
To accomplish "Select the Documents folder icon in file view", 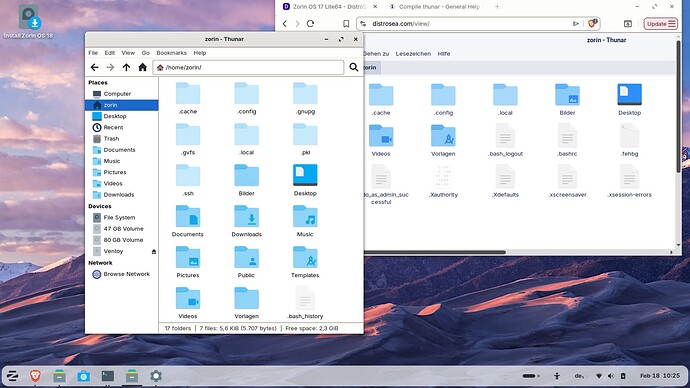I will (x=188, y=216).
